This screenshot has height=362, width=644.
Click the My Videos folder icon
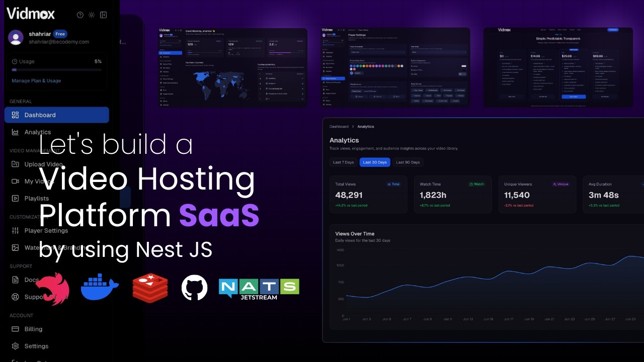[15, 181]
